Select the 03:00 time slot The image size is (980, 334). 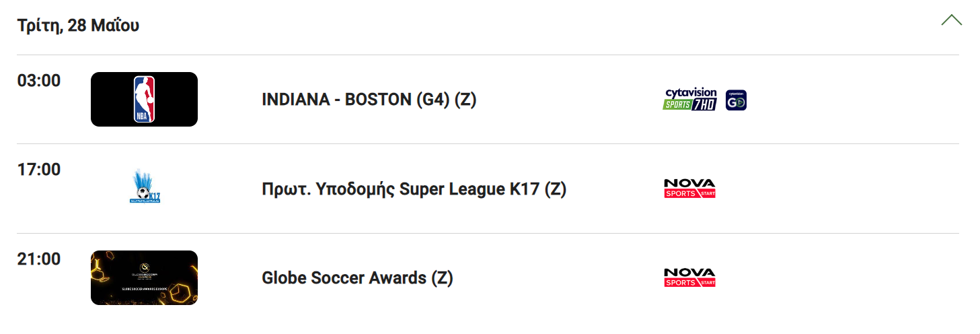point(39,81)
